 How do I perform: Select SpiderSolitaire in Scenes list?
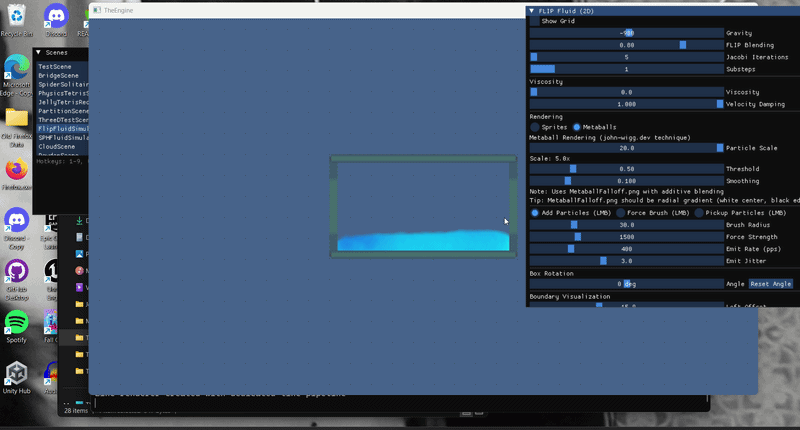(62, 85)
